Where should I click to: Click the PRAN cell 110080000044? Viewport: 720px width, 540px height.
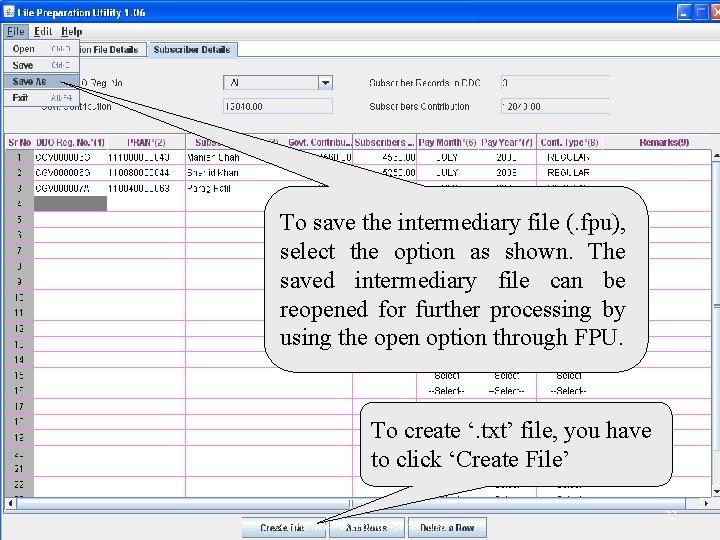[146, 173]
